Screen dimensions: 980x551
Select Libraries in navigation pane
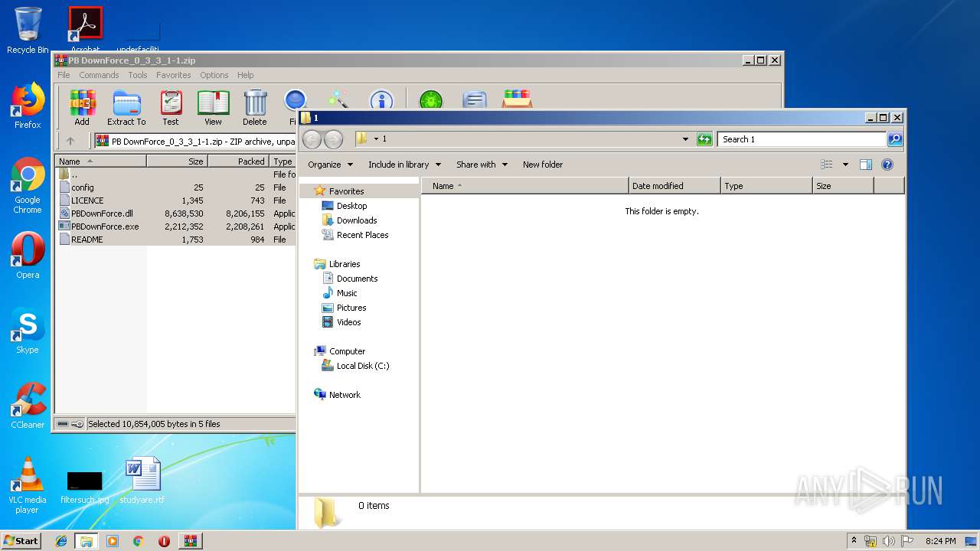pyautogui.click(x=345, y=264)
